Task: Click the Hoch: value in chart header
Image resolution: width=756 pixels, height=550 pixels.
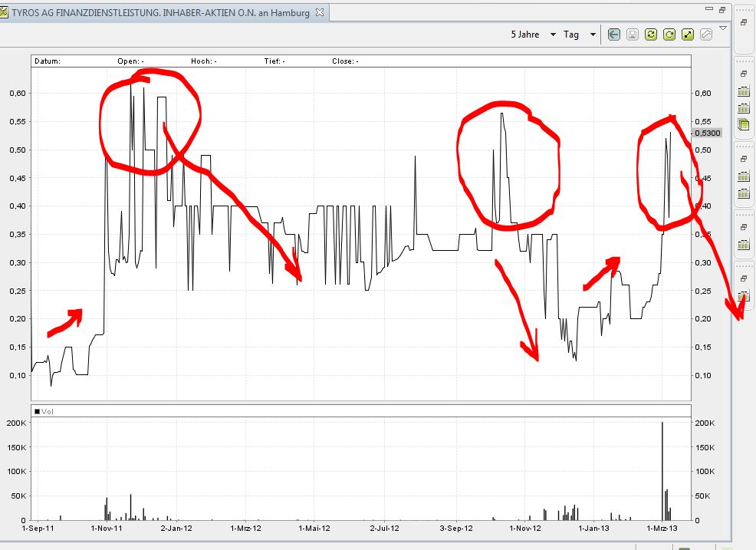Action: tap(203, 61)
